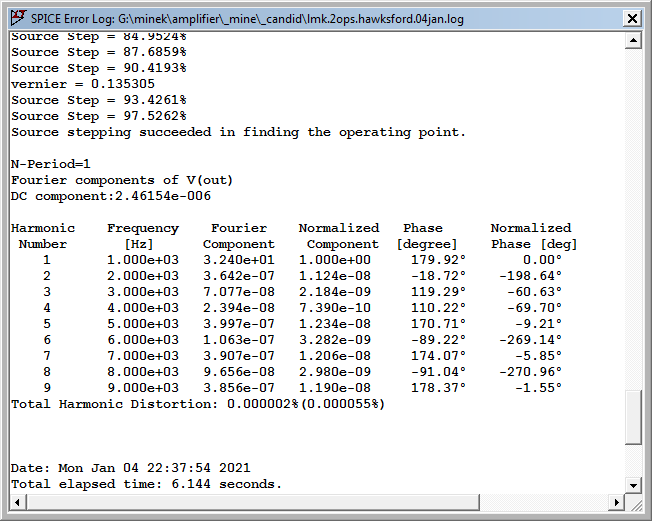Click the frequency value 9.000e+03
This screenshot has width=652, height=521.
(x=143, y=388)
